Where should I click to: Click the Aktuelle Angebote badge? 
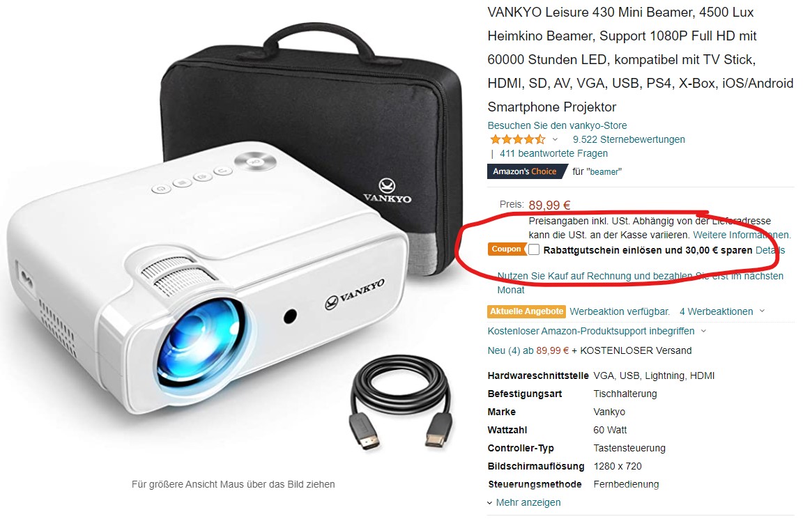pyautogui.click(x=527, y=311)
